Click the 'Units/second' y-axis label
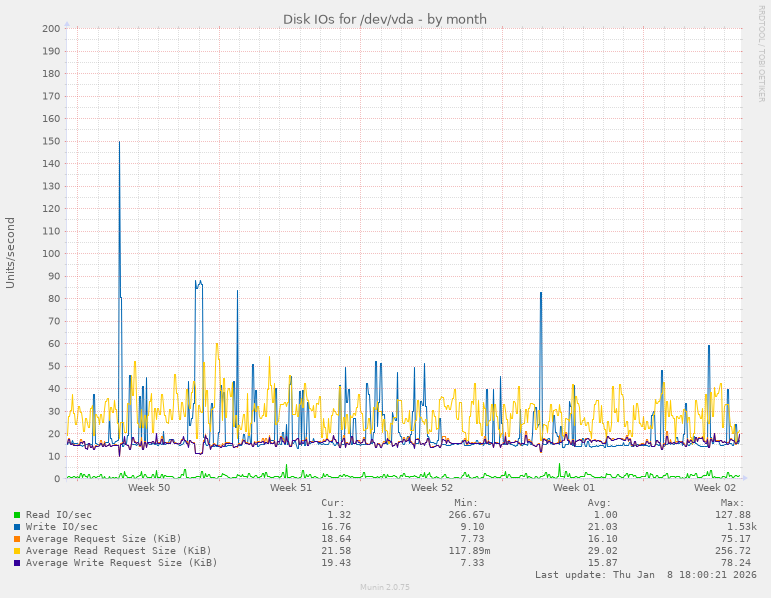The width and height of the screenshot is (771, 598). 10,253
